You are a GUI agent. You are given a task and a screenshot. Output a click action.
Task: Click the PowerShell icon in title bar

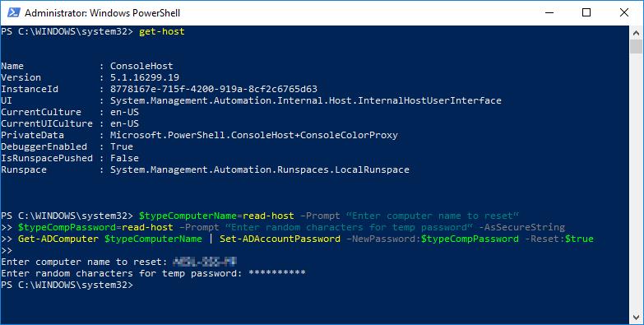[x=13, y=12]
